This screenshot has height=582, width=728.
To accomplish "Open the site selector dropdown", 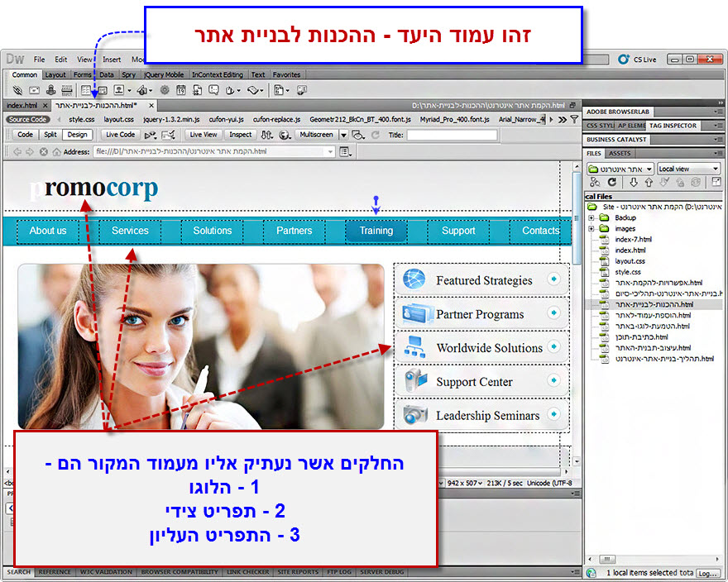I will 620,169.
